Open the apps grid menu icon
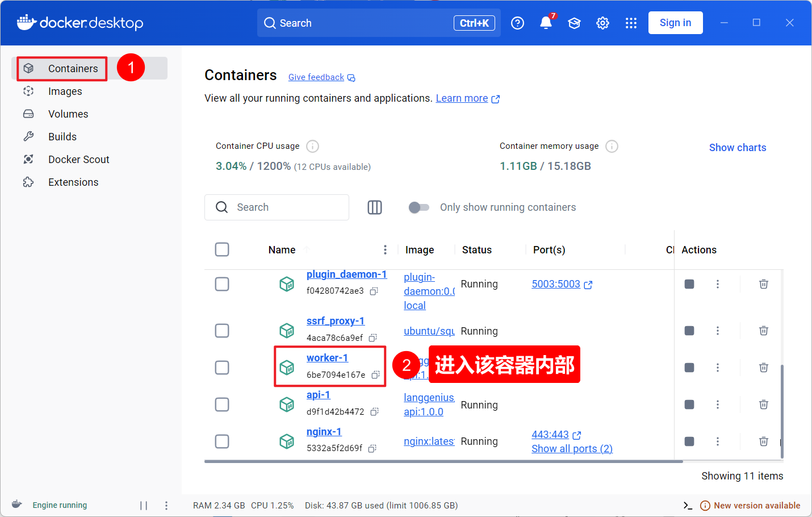812x517 pixels. 631,23
